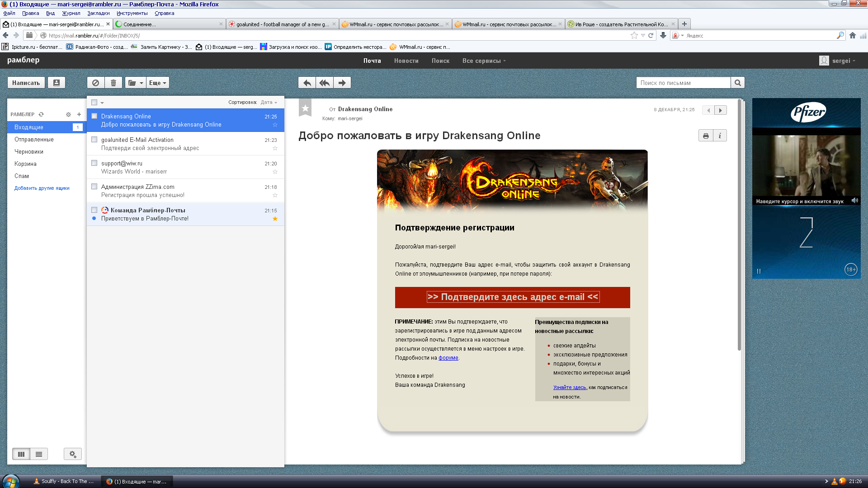Open Корзина folder
This screenshot has height=488, width=868.
[25, 164]
